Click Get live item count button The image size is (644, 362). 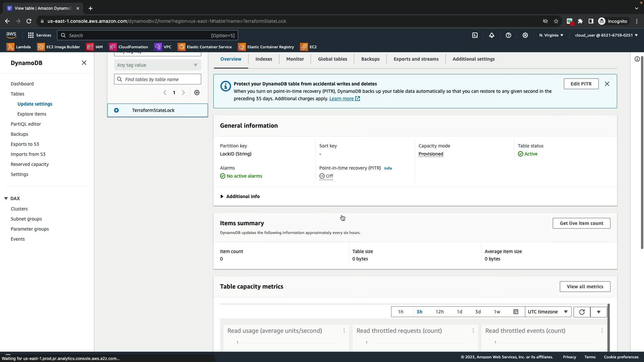click(x=581, y=223)
